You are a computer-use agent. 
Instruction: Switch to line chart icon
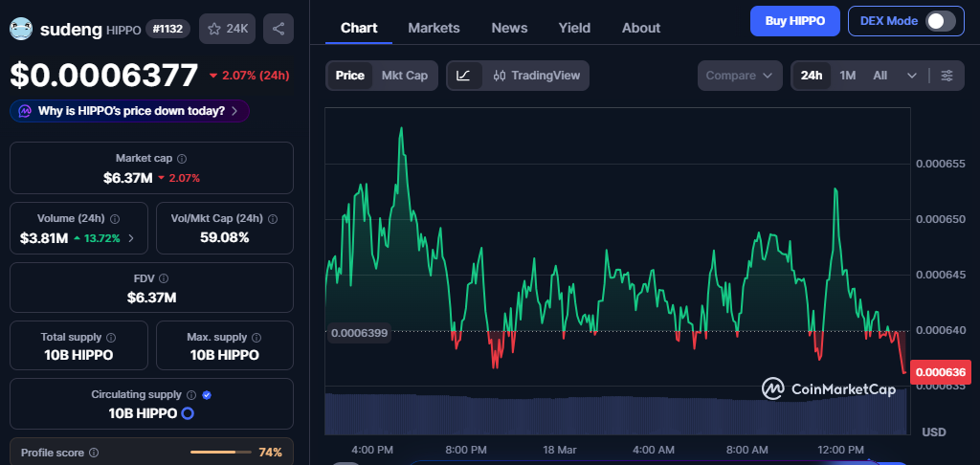[463, 76]
